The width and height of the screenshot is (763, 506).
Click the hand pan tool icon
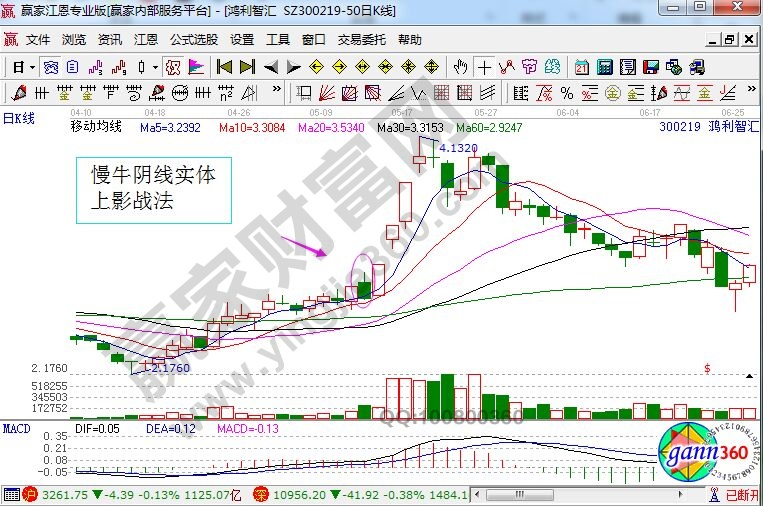(x=460, y=67)
